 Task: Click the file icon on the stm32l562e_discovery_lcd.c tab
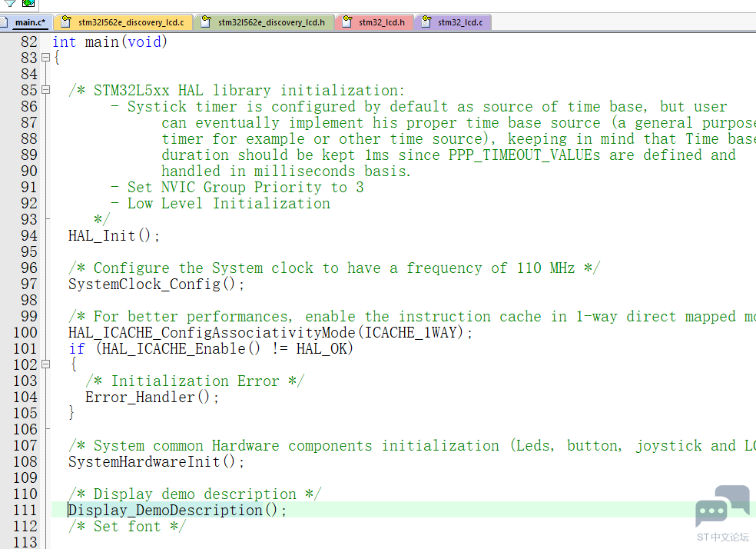point(67,22)
